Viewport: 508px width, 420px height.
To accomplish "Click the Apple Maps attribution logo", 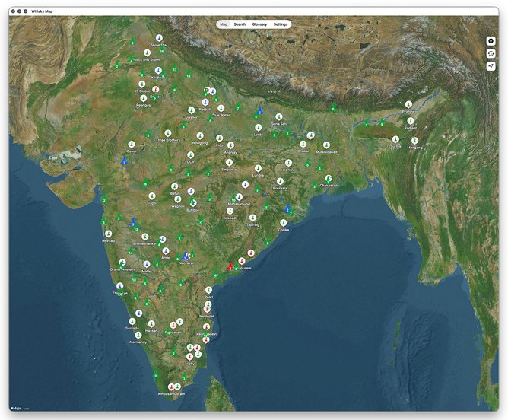I will pyautogui.click(x=17, y=409).
